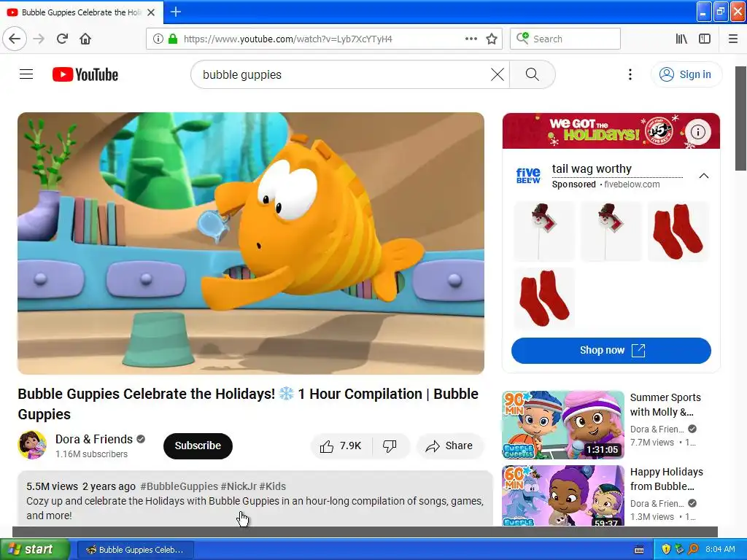Open a new tab with the plus button
Screen dimensions: 747x560
coord(175,12)
